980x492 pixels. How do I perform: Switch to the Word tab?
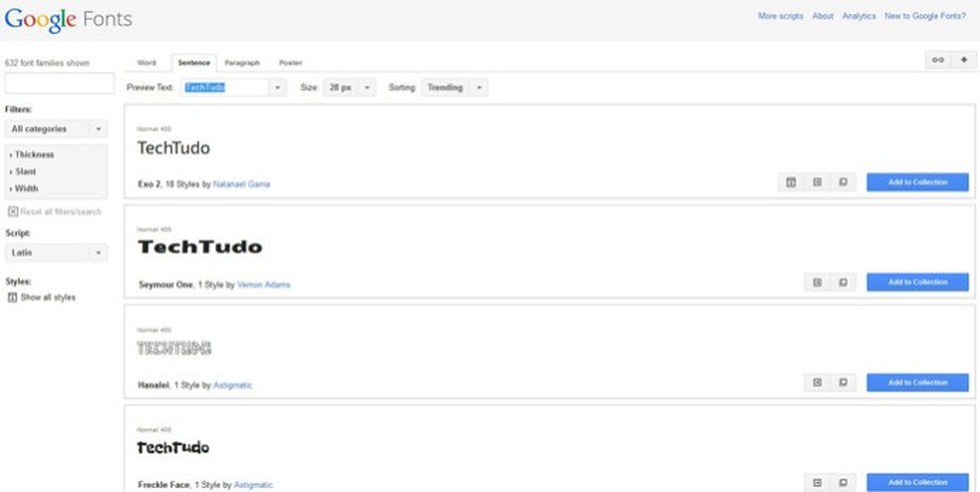146,63
